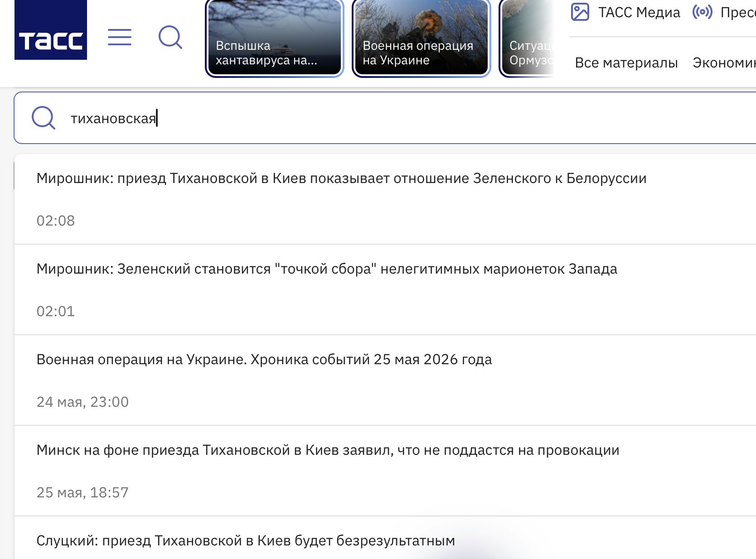Click the broadcast signal icon near Пресс

[x=702, y=12]
